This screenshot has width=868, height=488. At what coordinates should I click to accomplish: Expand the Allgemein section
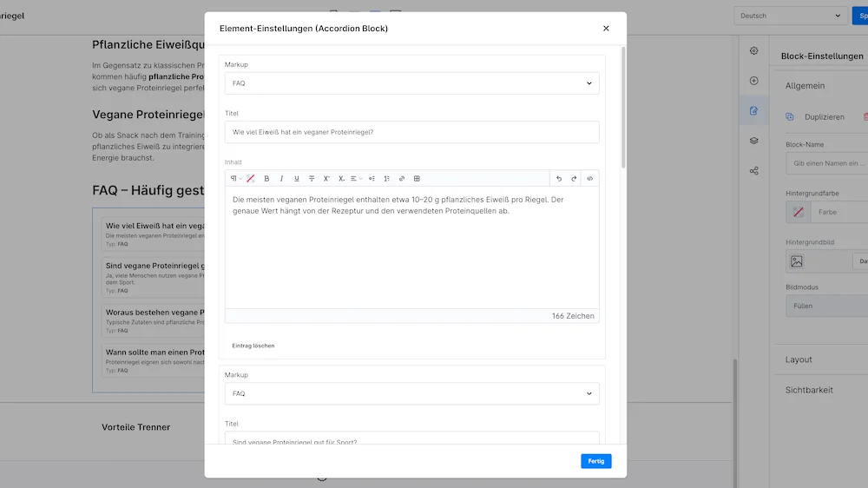point(805,86)
